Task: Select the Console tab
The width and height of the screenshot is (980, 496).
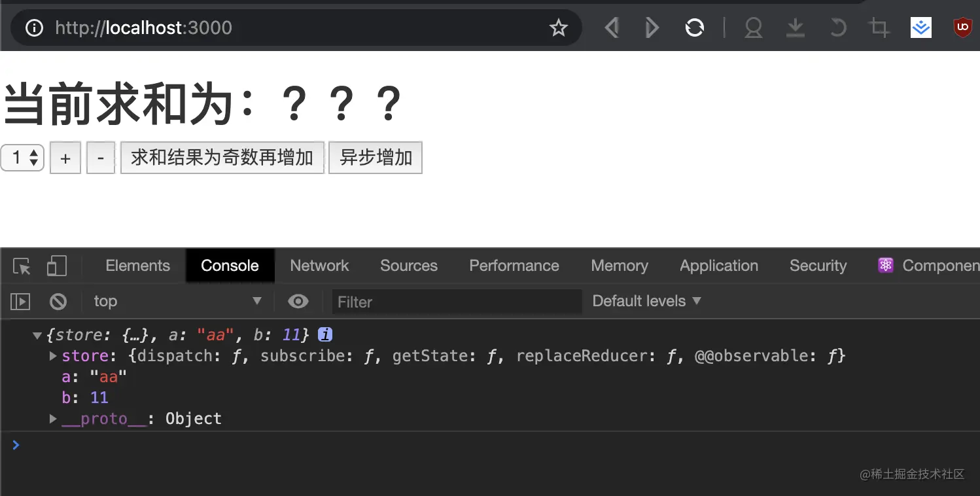Action: pos(230,266)
